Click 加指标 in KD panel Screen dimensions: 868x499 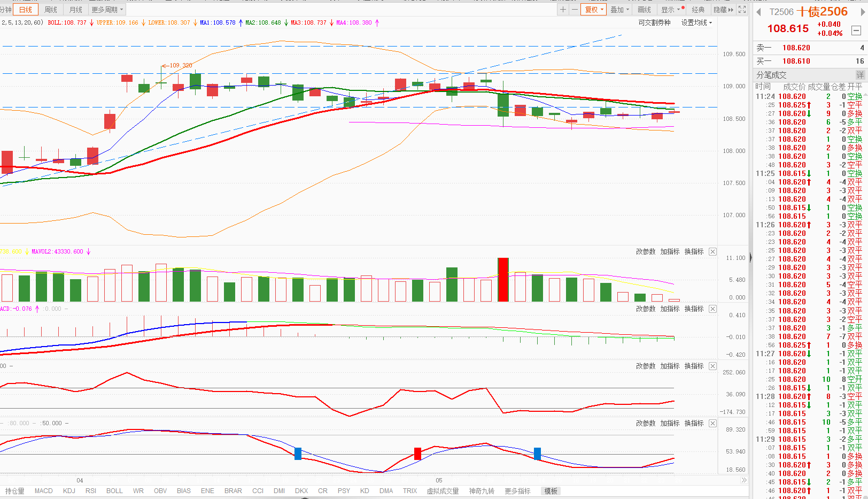[670, 423]
